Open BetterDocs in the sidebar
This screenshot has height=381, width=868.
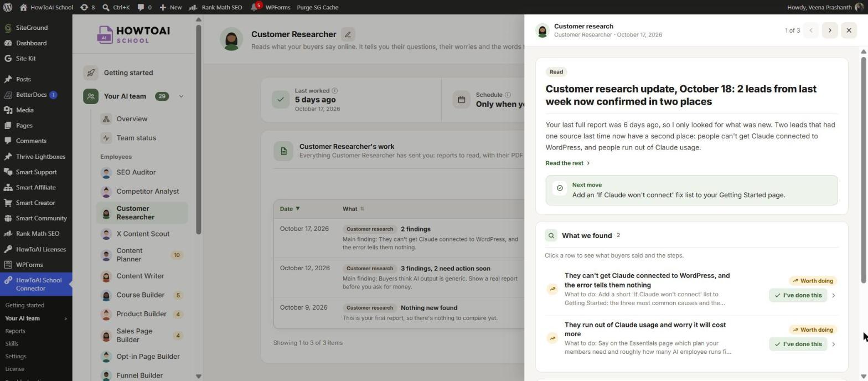pyautogui.click(x=31, y=95)
